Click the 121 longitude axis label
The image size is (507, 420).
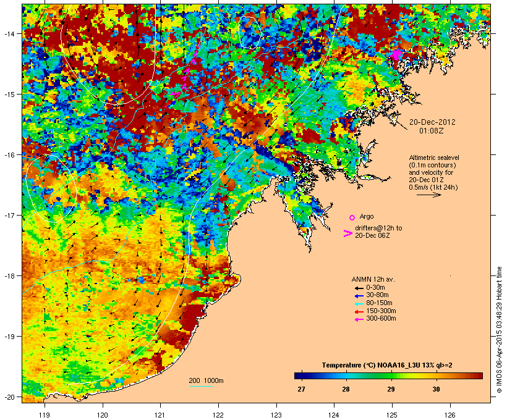160,415
